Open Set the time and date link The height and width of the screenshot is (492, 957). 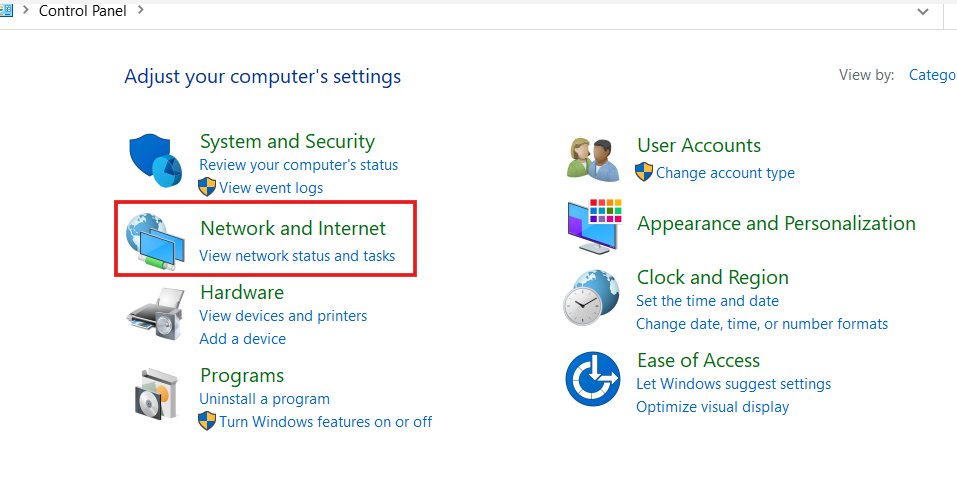[707, 301]
